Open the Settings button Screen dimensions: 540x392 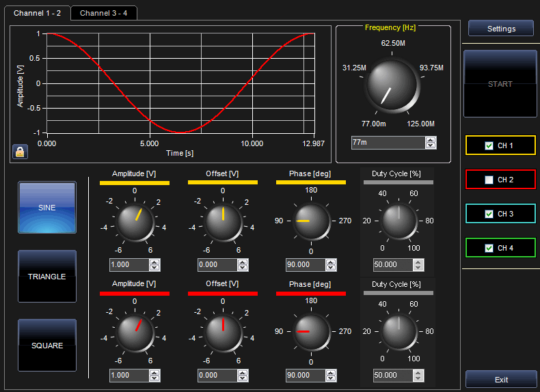click(501, 29)
